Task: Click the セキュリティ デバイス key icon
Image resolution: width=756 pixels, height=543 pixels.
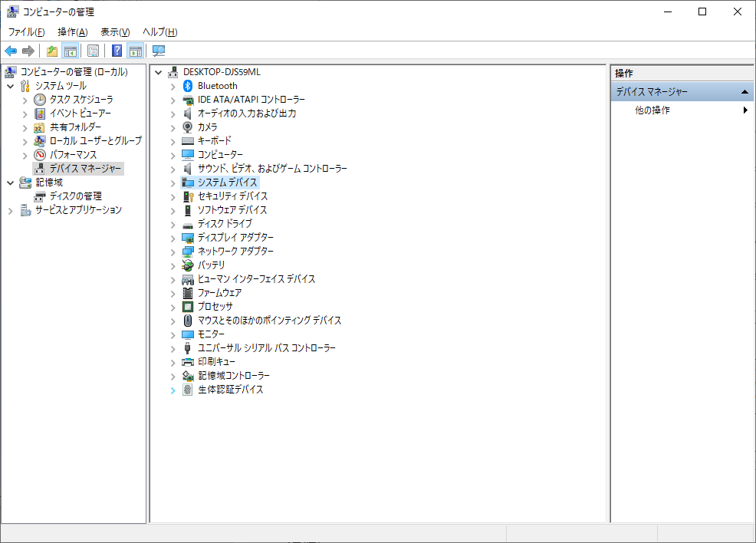Action: (x=188, y=196)
